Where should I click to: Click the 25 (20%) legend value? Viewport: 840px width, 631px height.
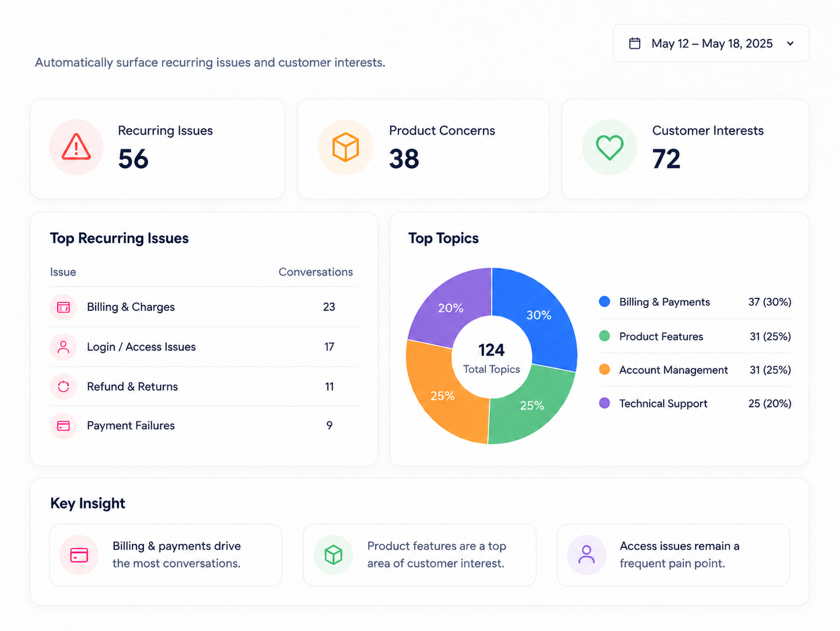coord(770,403)
